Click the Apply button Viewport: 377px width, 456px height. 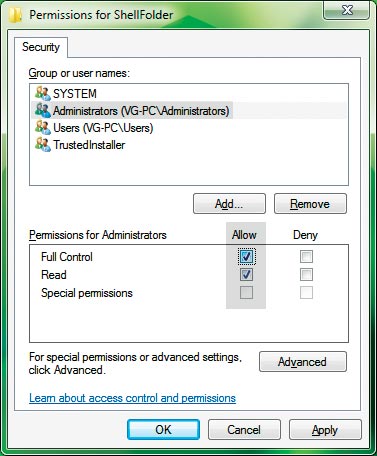tap(325, 430)
